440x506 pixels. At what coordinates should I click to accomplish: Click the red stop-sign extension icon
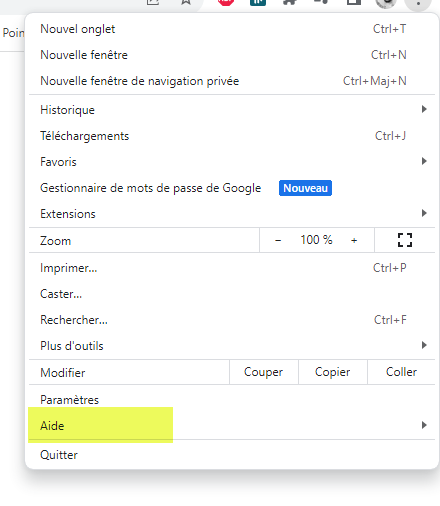pos(226,2)
